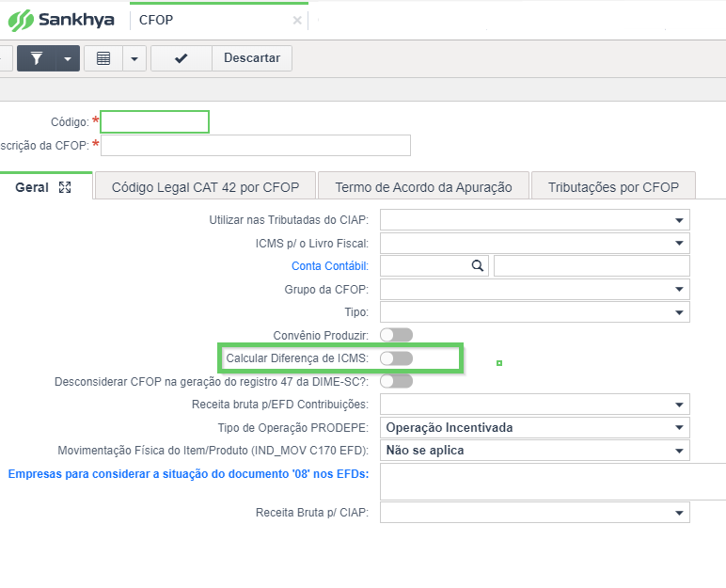Image resolution: width=726 pixels, height=588 pixels.
Task: Switch to grid view icon
Action: point(103,58)
